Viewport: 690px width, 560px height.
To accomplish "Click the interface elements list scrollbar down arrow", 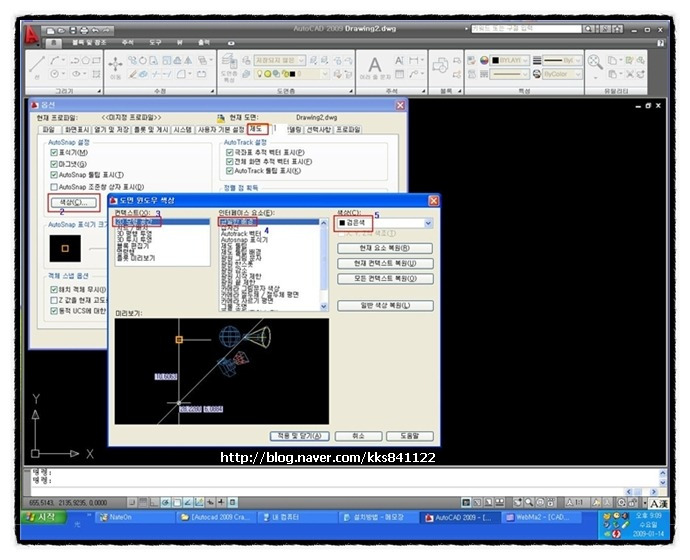I will click(x=324, y=307).
